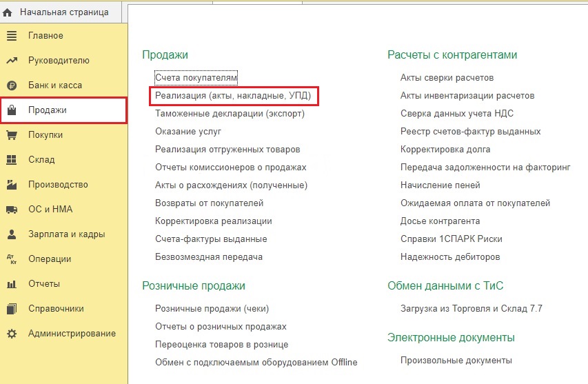Click the Справочники books icon
Screen dimensions: 588x384
[12, 309]
